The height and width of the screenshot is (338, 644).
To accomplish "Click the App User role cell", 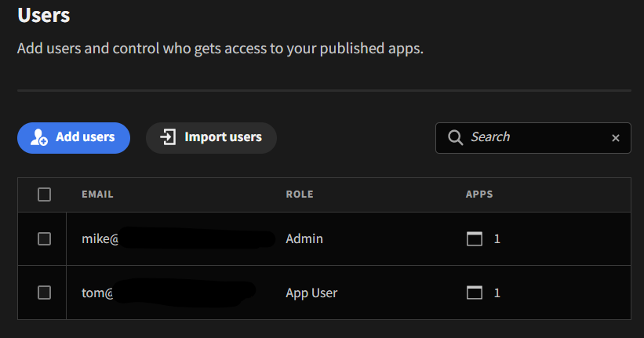I will pos(311,293).
